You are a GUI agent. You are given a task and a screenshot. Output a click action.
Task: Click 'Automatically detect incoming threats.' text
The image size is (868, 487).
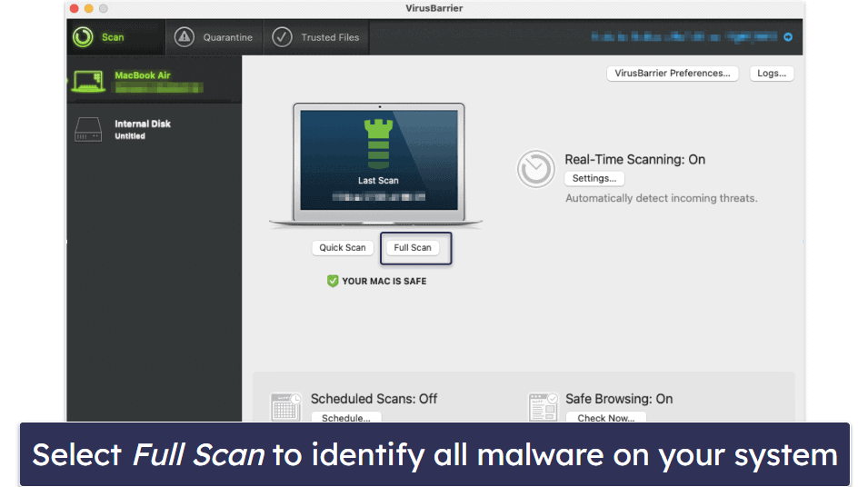tap(661, 198)
